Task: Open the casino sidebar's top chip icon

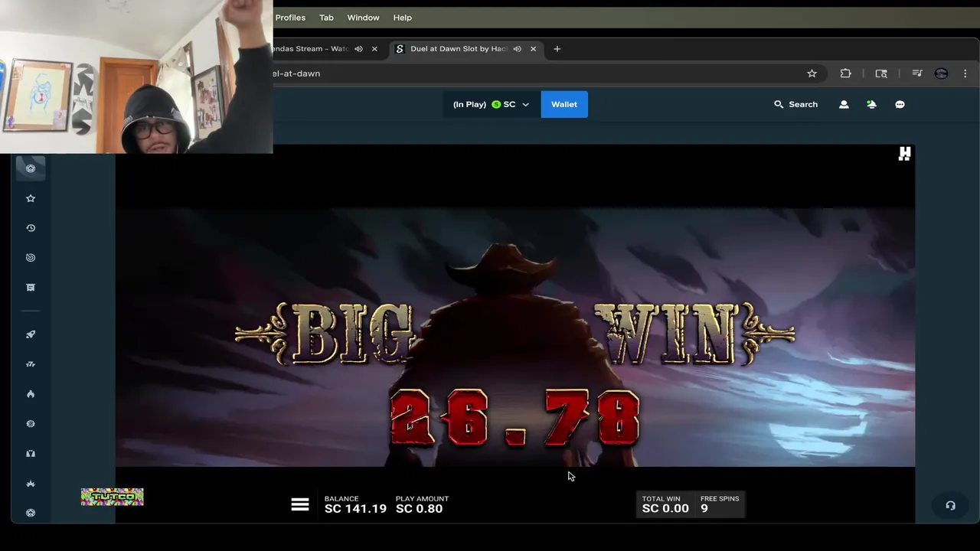Action: [31, 168]
